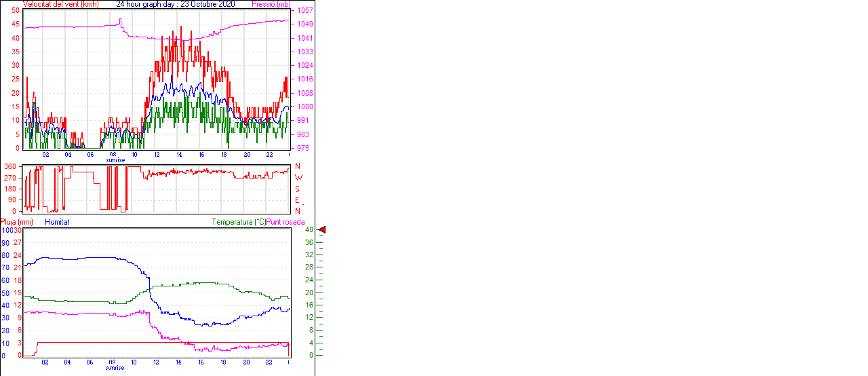The image size is (868, 376).
Task: Click the 1033 pressure axis value
Action: point(304,52)
